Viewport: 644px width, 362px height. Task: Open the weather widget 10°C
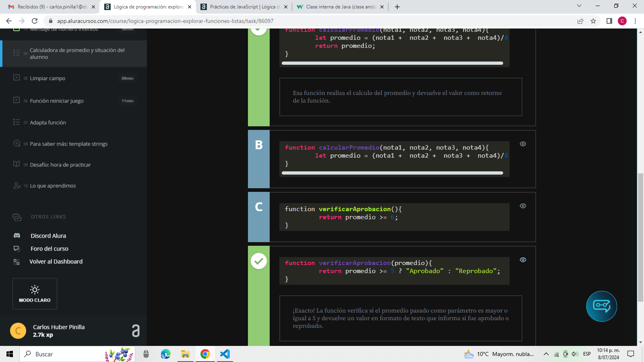tap(499, 354)
